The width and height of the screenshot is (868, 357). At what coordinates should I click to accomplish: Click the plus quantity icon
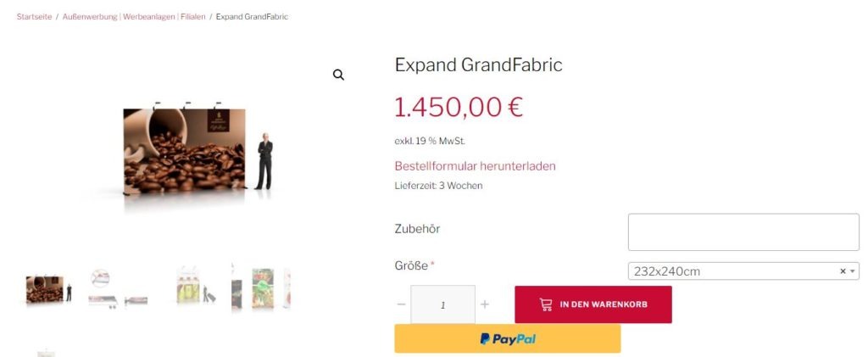coord(484,304)
